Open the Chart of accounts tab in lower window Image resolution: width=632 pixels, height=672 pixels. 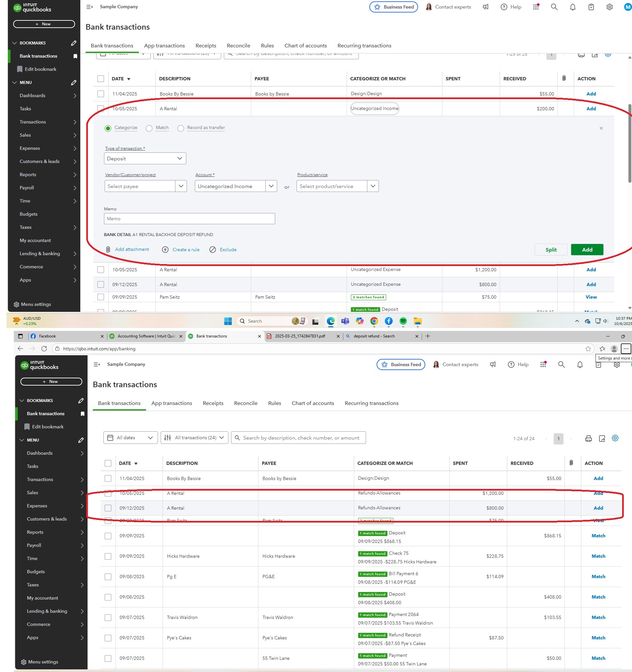(313, 403)
